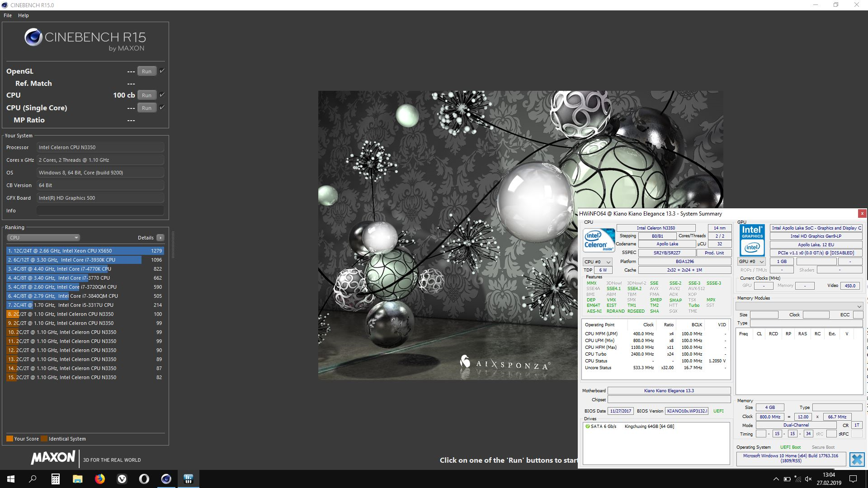Open the Action Center notifications icon
This screenshot has width=868, height=488.
pos(853,479)
